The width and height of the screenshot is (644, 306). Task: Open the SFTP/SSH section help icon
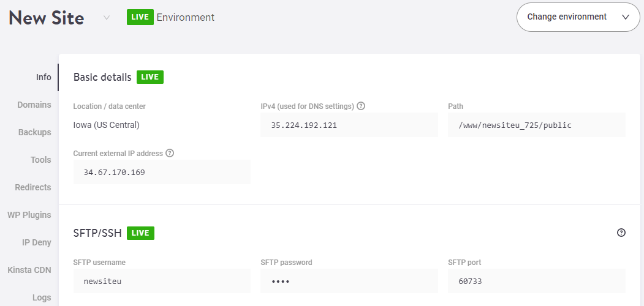click(x=621, y=233)
